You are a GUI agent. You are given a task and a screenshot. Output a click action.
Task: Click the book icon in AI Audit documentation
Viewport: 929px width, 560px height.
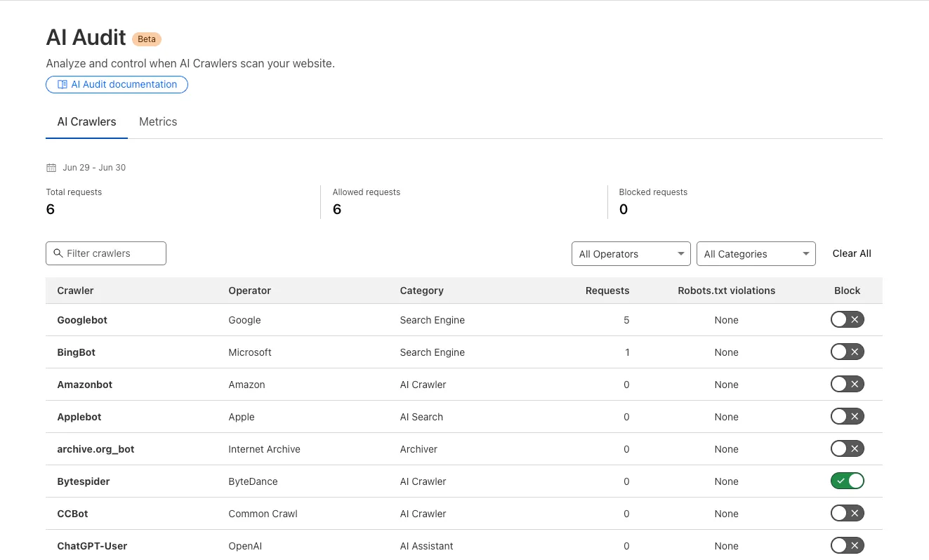62,85
